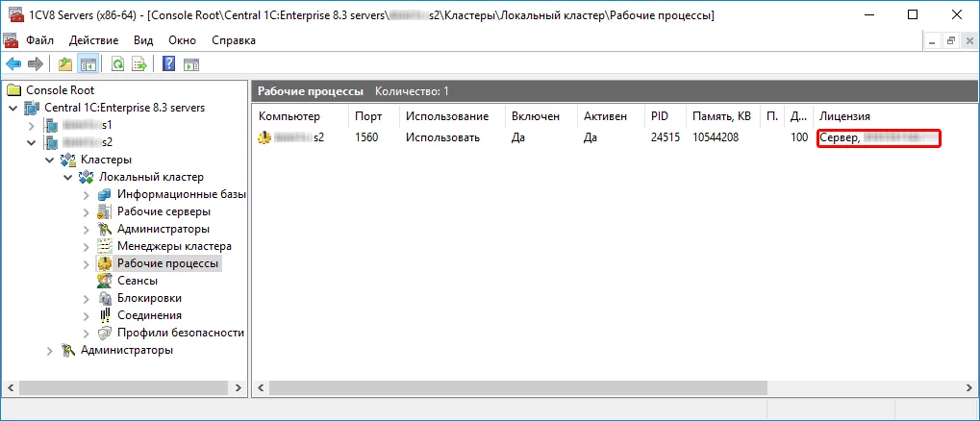Select the Рабочие процессы tree node

[158, 263]
